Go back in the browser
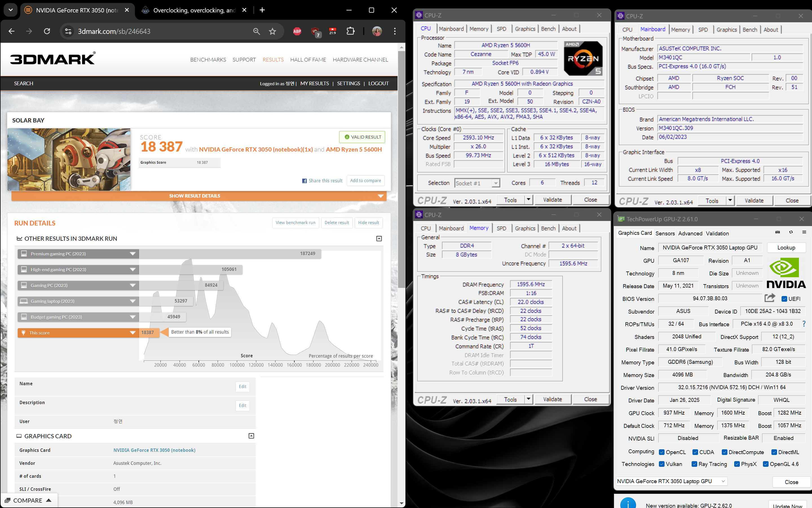 click(x=11, y=31)
